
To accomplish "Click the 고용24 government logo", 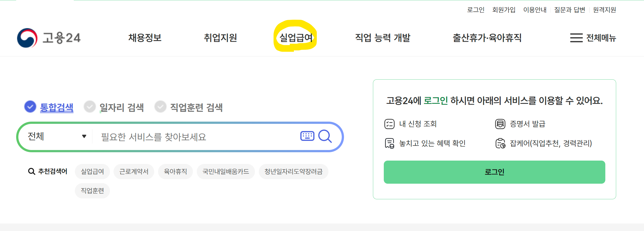I will point(49,38).
